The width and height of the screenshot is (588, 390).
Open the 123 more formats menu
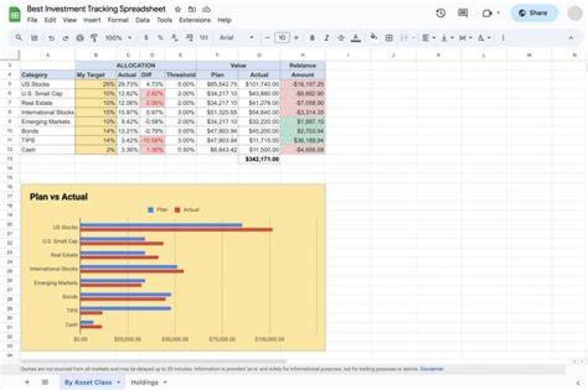(x=203, y=38)
